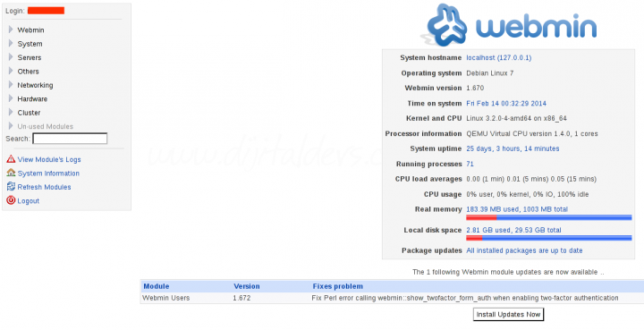The image size is (644, 330).
Task: Click the QEMU Virtual CPU value
Action: tap(532, 134)
